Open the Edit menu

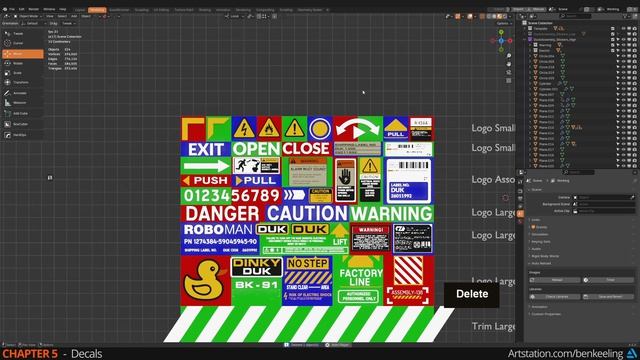pos(22,9)
